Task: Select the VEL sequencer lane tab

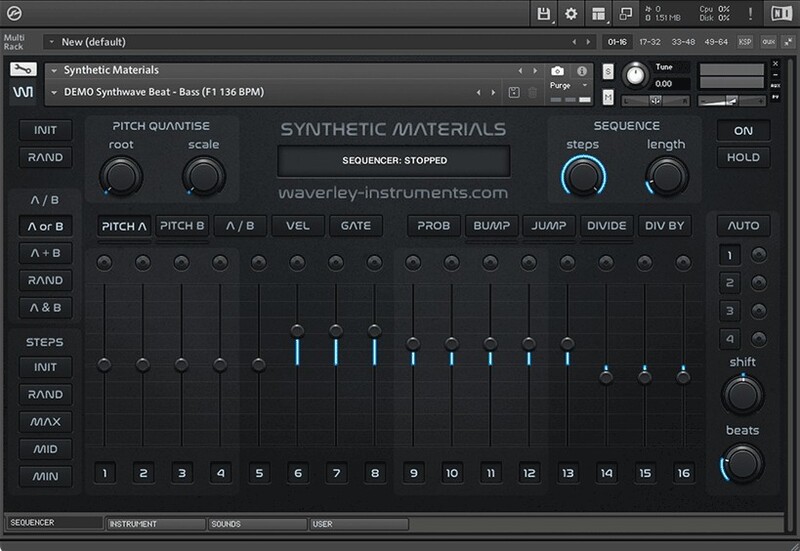Action: point(298,226)
